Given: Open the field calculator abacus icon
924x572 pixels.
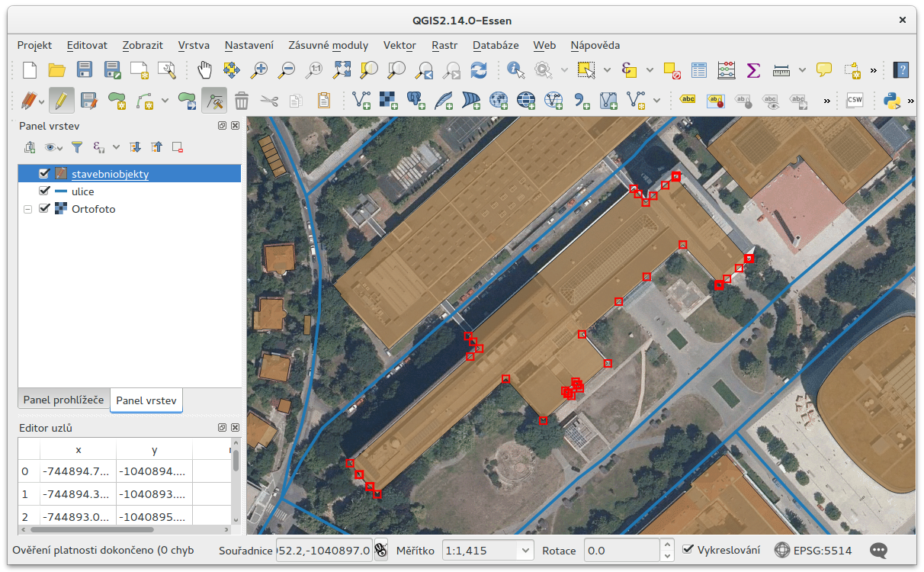Looking at the screenshot, I should pos(727,70).
